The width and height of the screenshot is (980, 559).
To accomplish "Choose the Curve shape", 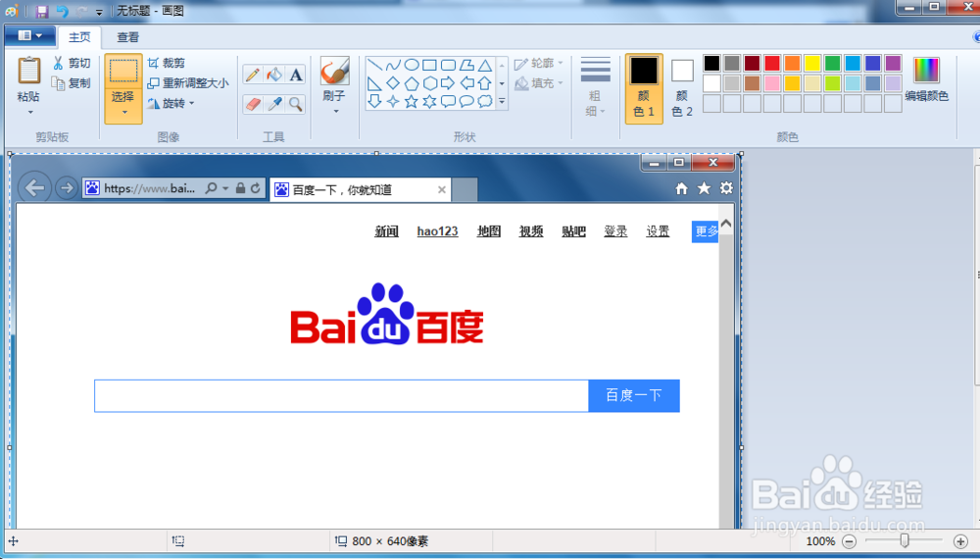I will (393, 65).
